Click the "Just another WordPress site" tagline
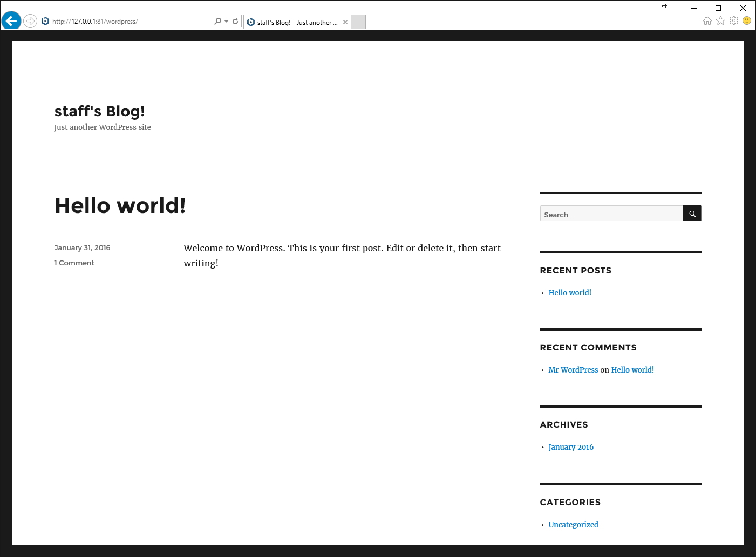Viewport: 756px width, 557px height. (x=103, y=127)
